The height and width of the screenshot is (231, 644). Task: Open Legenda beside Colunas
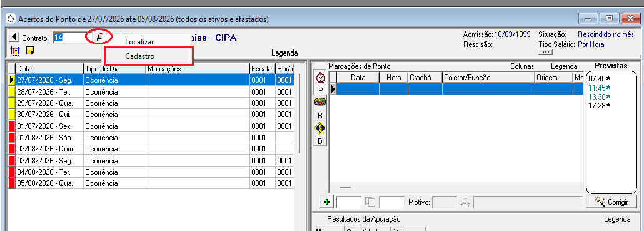click(565, 66)
